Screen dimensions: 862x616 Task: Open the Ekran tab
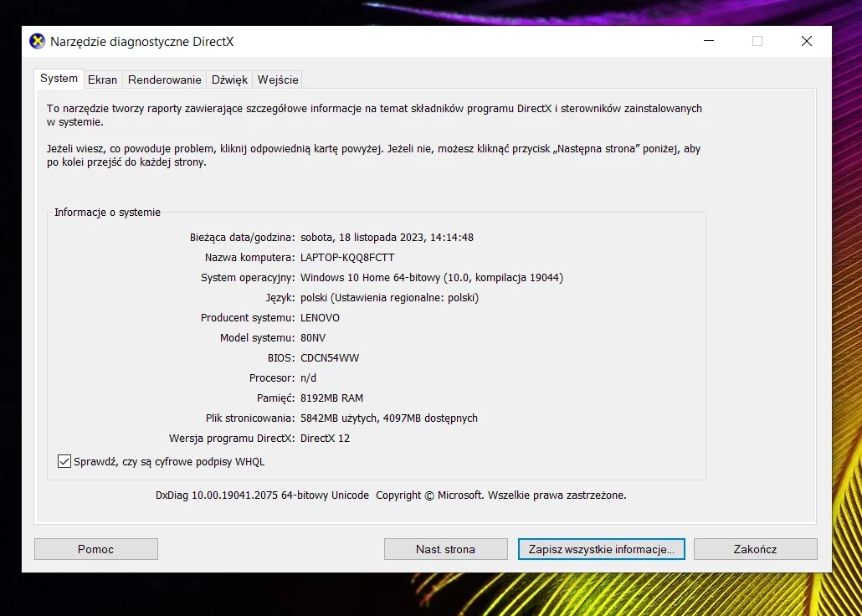103,80
